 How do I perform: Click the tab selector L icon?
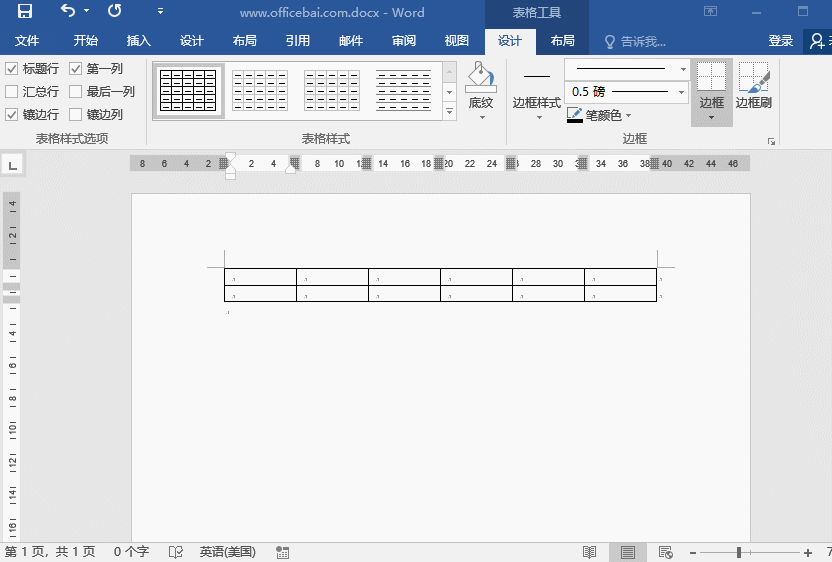click(x=13, y=165)
